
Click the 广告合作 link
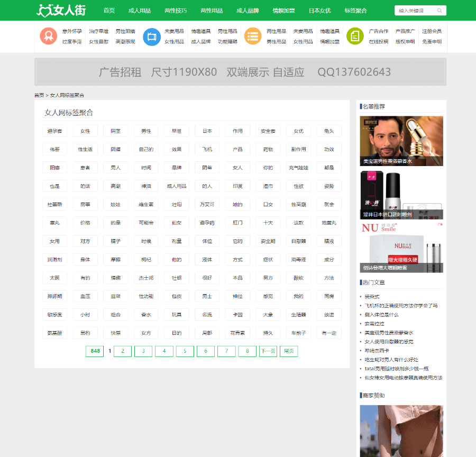tap(378, 31)
